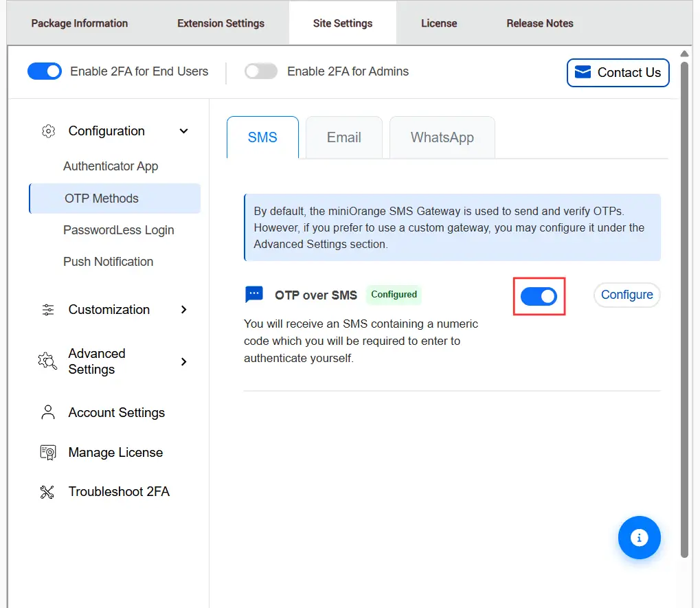Expand the Customization section
Viewport: 700px width, 608px height.
pyautogui.click(x=183, y=310)
